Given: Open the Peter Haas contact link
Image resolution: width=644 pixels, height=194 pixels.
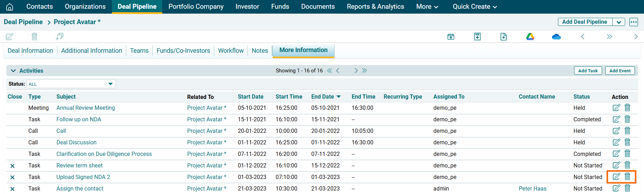Looking at the screenshot, I should (x=532, y=188).
